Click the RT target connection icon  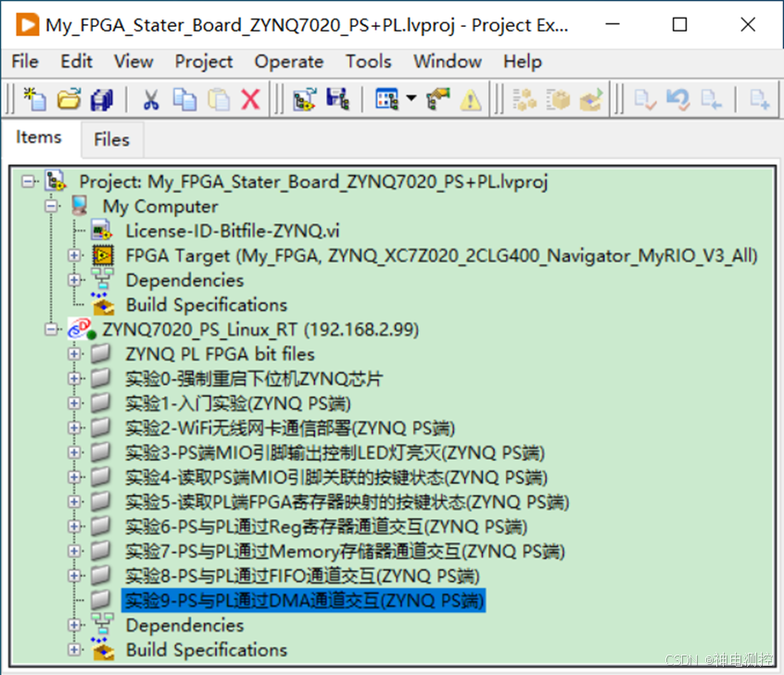pyautogui.click(x=82, y=329)
